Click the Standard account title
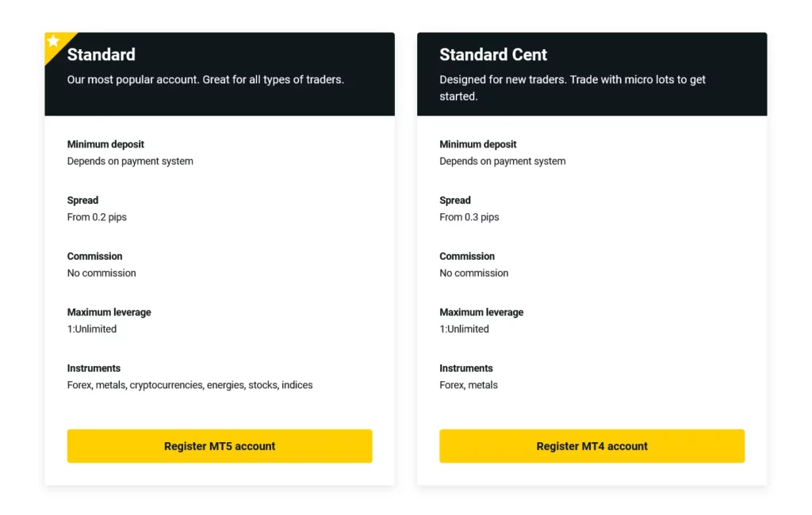Viewport: 812px width, 515px height. (x=101, y=55)
